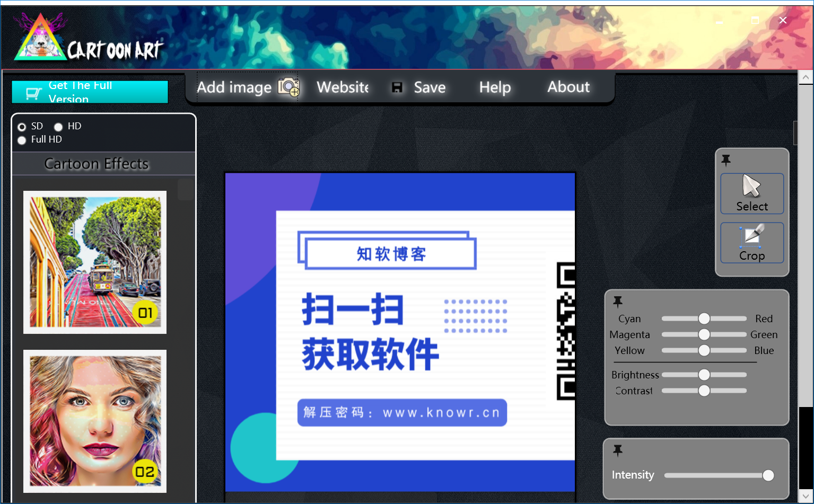The image size is (814, 504).
Task: Click the Crop button label
Action: (752, 255)
